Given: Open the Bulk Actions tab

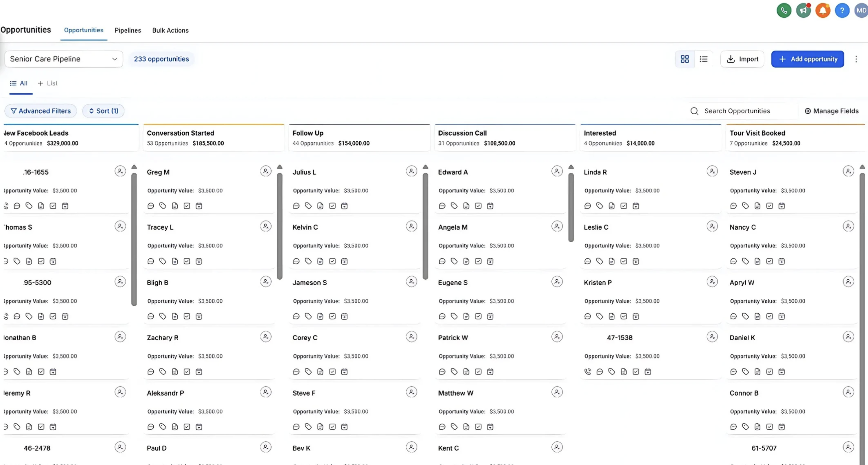Looking at the screenshot, I should pos(170,30).
